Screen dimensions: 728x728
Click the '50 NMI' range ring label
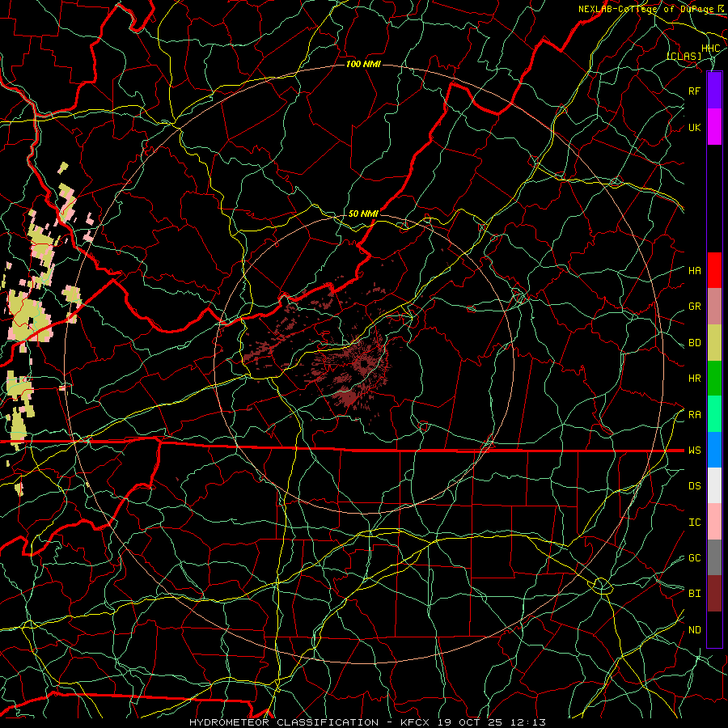pyautogui.click(x=363, y=214)
